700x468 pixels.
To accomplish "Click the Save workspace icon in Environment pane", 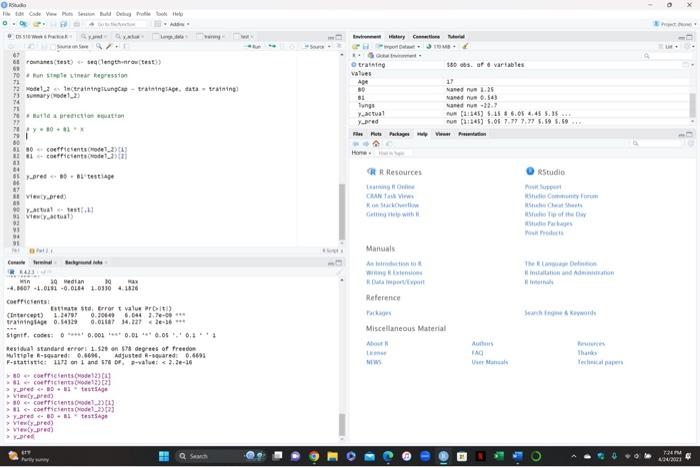I will (366, 46).
